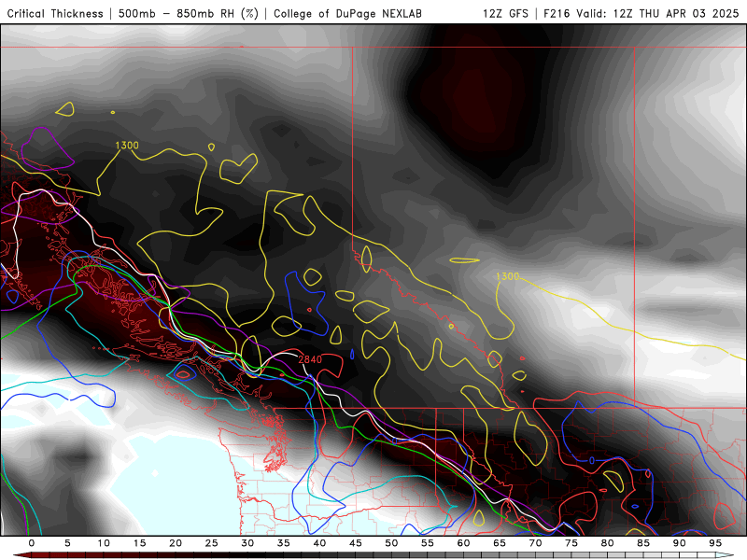The width and height of the screenshot is (747, 560).
Task: Click the colorbar tick label "10"
Action: (104, 543)
